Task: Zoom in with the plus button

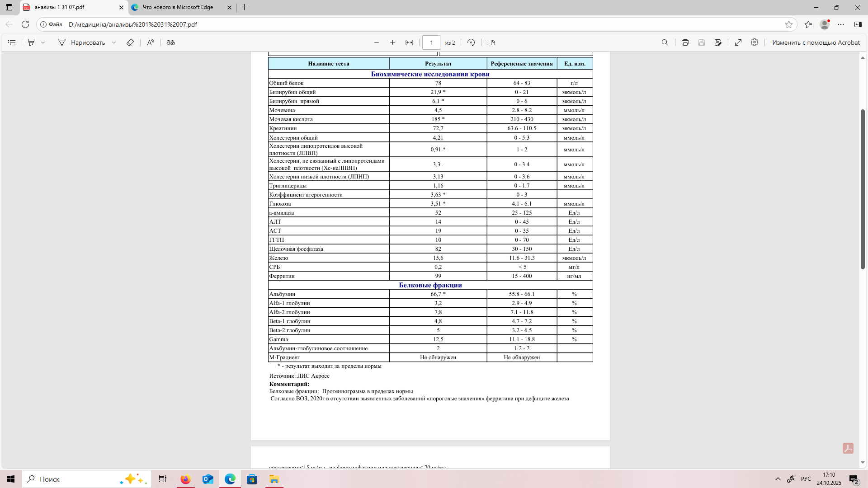Action: (x=392, y=42)
